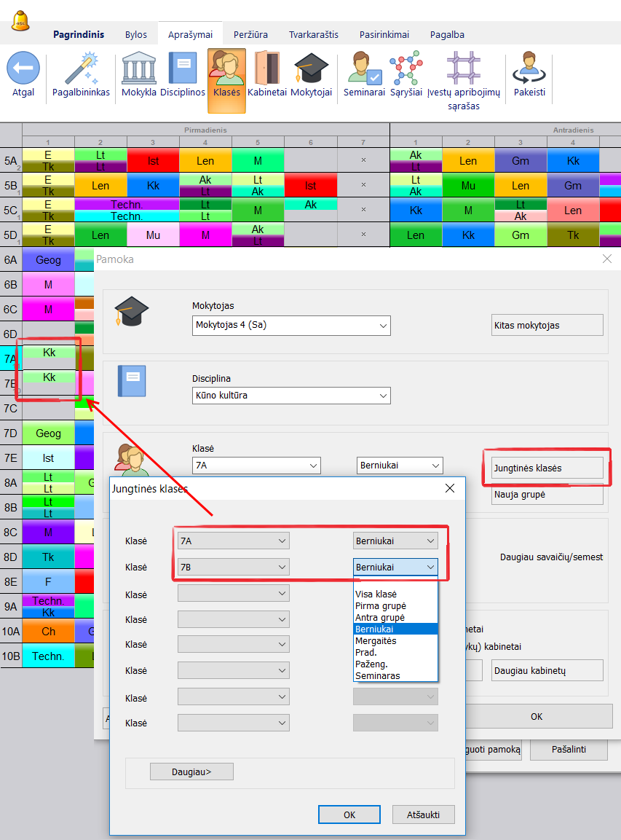Click the red Ist lesson cell in 5A
The image size is (621, 840).
coord(153,160)
